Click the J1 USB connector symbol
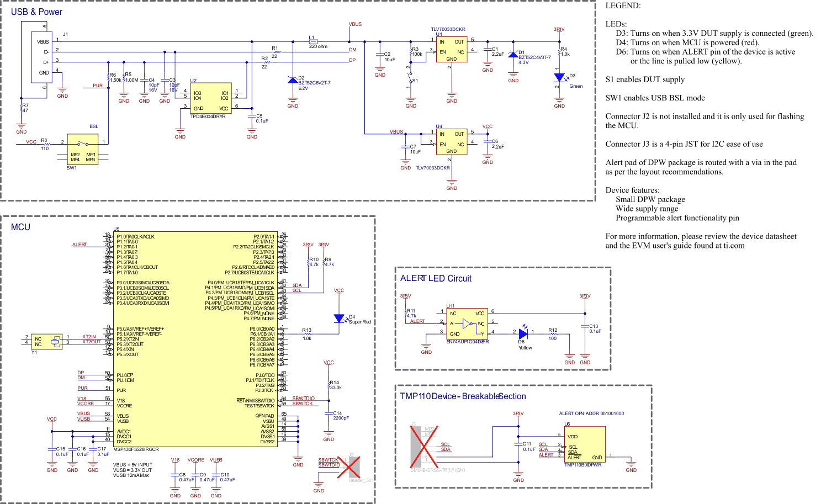Image resolution: width=821 pixels, height=504 pixels. coord(41,57)
